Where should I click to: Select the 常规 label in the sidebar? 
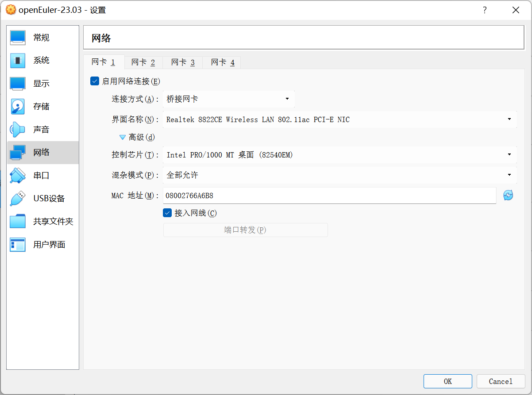click(42, 38)
